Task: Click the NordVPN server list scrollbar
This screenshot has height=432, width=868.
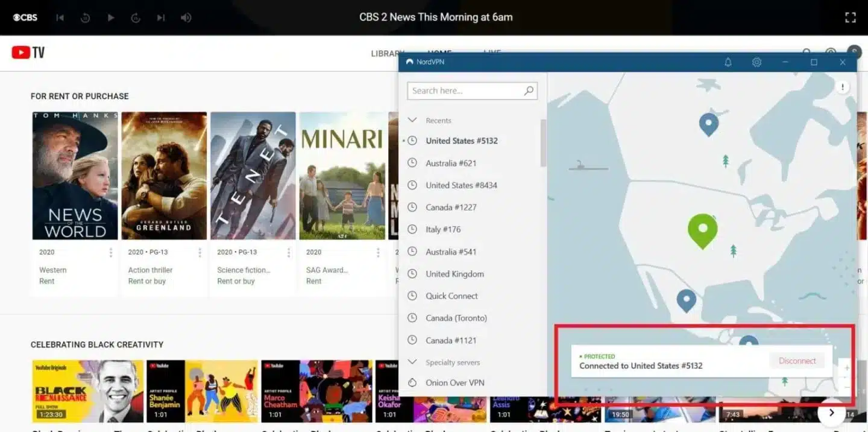Action: 543,143
